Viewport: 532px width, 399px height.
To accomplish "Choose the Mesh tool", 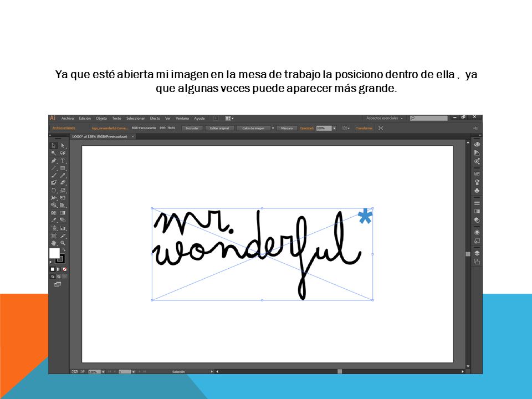I will tap(54, 213).
